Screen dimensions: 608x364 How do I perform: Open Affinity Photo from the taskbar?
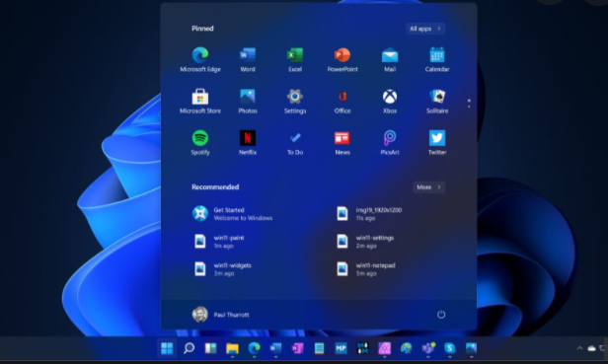click(384, 348)
